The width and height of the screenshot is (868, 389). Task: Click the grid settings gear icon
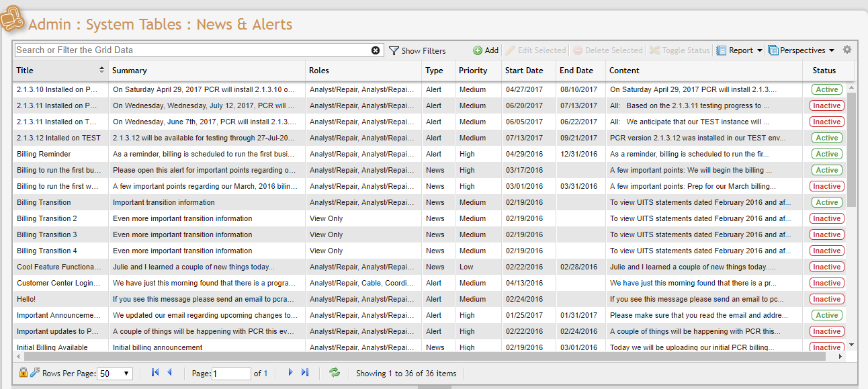[847, 50]
